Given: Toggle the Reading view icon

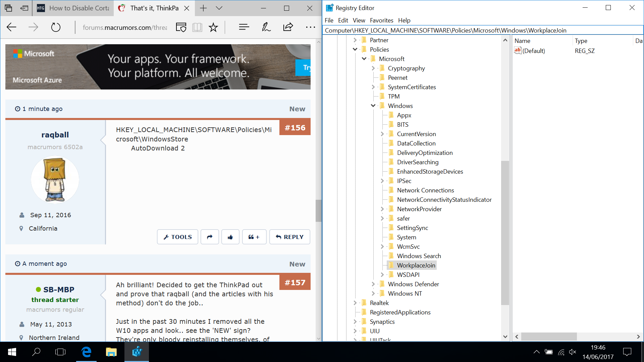Looking at the screenshot, I should tap(197, 27).
